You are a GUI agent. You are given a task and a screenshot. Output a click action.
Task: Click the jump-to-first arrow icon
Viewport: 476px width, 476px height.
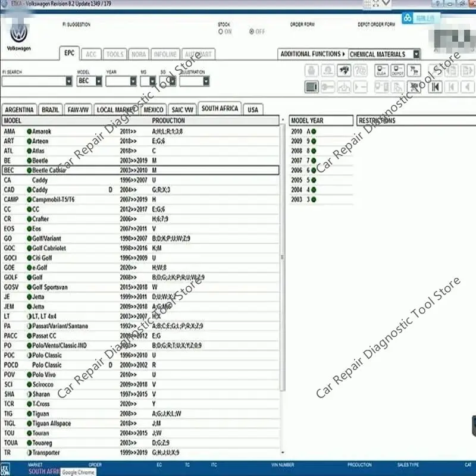coord(436,87)
